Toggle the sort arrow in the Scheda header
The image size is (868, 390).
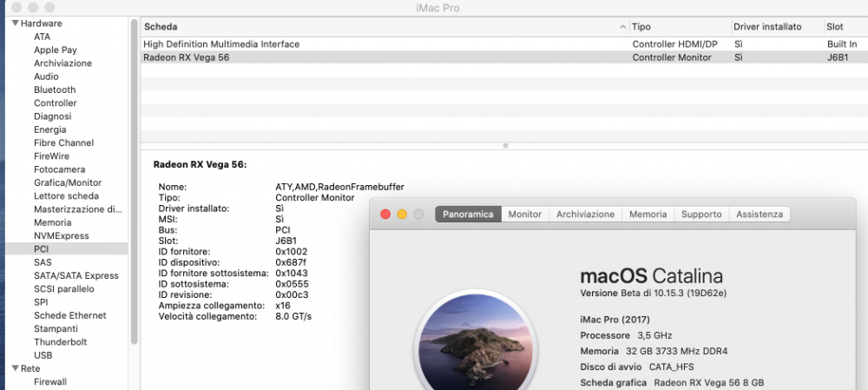(623, 27)
